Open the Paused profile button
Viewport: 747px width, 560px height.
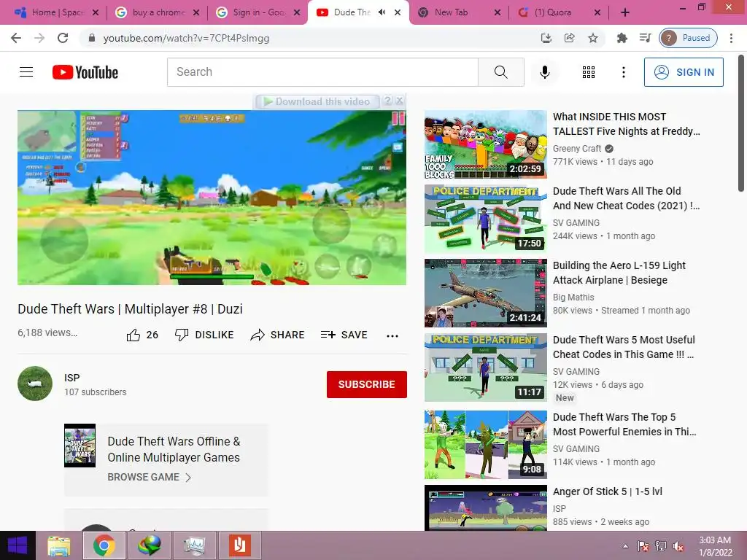[688, 38]
